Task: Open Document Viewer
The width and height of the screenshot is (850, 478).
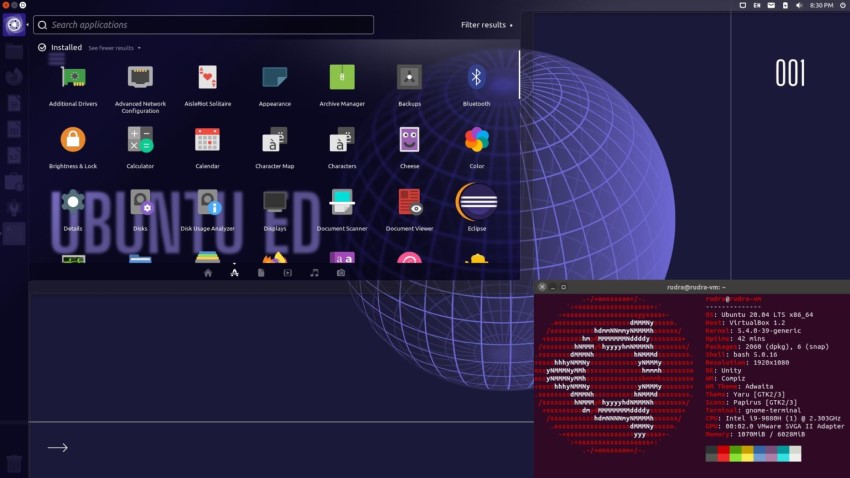Action: pyautogui.click(x=409, y=202)
